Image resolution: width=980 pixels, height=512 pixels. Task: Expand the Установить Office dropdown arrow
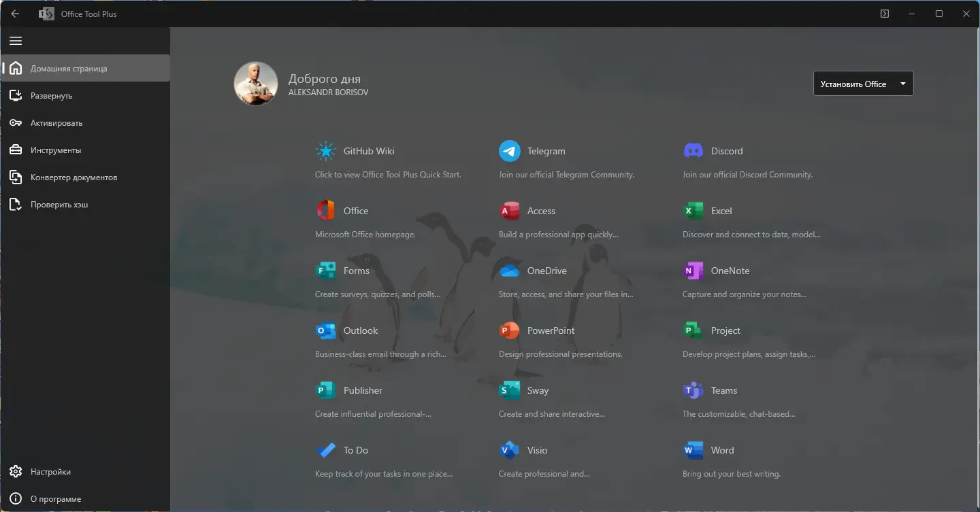902,84
